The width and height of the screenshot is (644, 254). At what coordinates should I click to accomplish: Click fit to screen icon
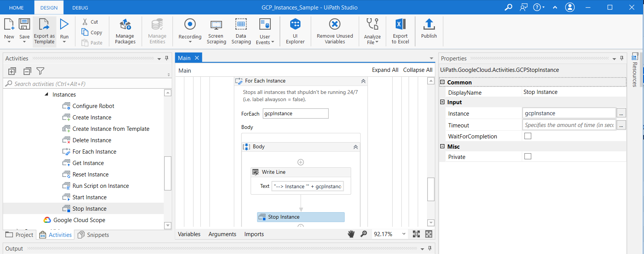[416, 234]
